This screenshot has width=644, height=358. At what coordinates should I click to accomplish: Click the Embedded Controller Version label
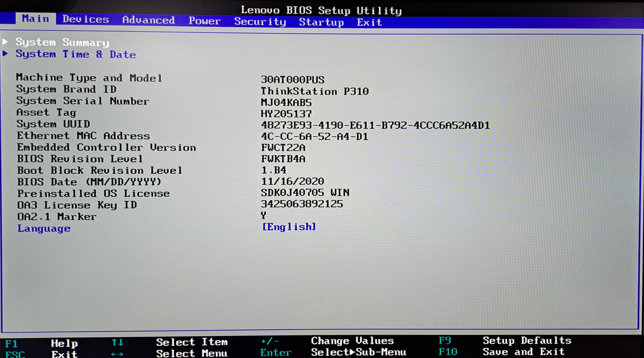point(106,147)
